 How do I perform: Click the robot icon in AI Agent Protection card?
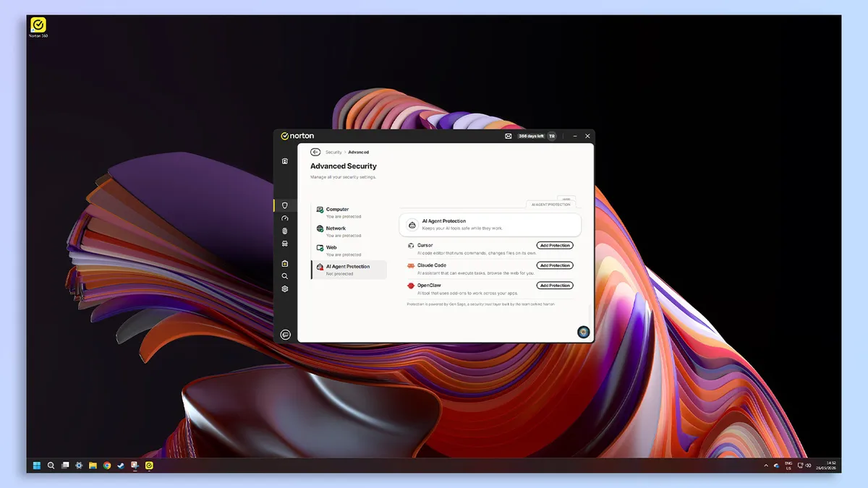pyautogui.click(x=412, y=225)
